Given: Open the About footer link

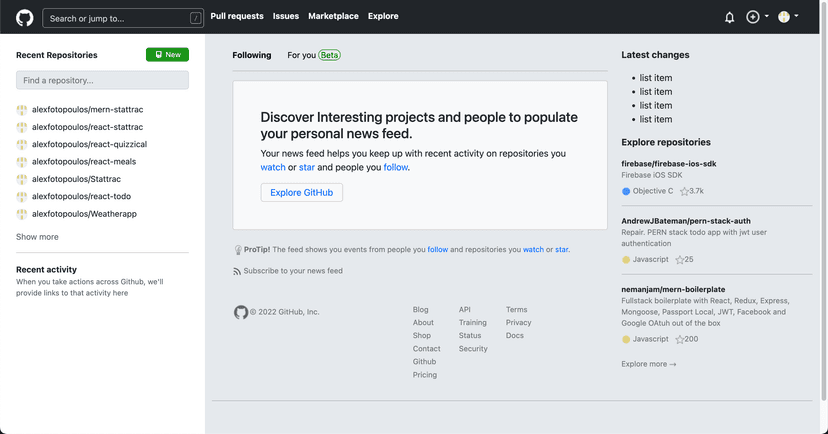Looking at the screenshot, I should (423, 323).
